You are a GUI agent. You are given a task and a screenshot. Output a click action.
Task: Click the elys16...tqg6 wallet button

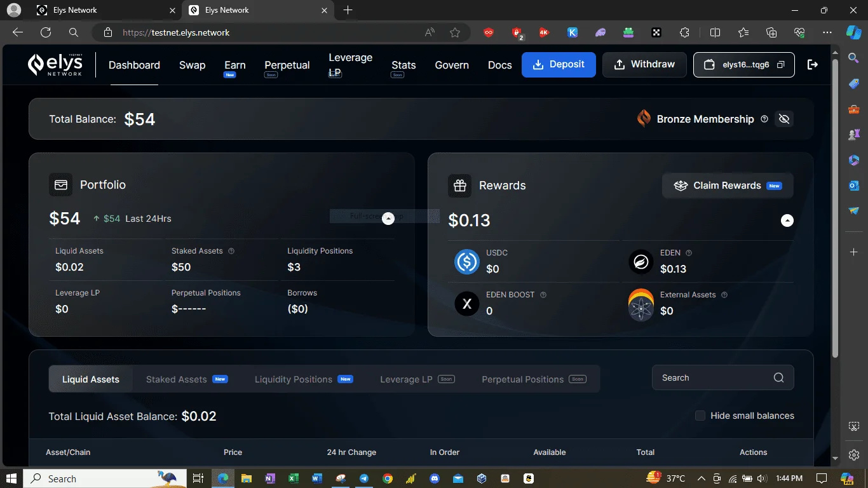pos(743,65)
